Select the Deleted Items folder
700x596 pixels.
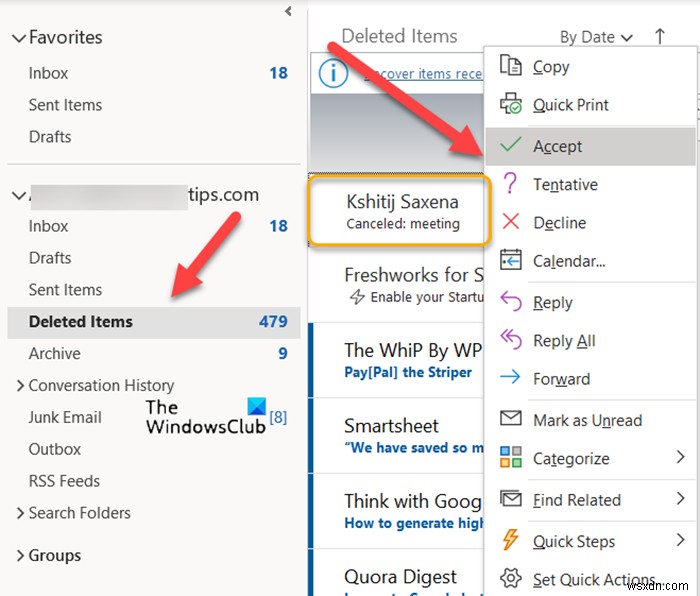coord(154,322)
